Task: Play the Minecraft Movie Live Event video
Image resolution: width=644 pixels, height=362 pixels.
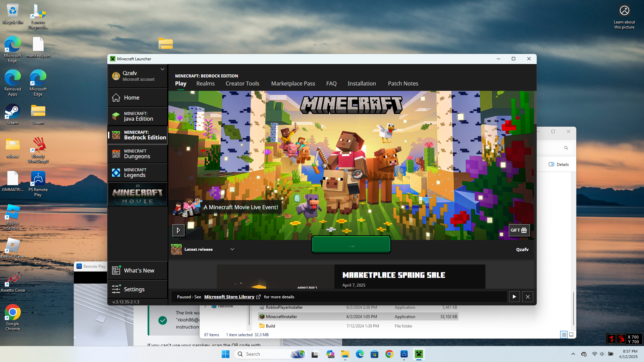Action: point(178,230)
